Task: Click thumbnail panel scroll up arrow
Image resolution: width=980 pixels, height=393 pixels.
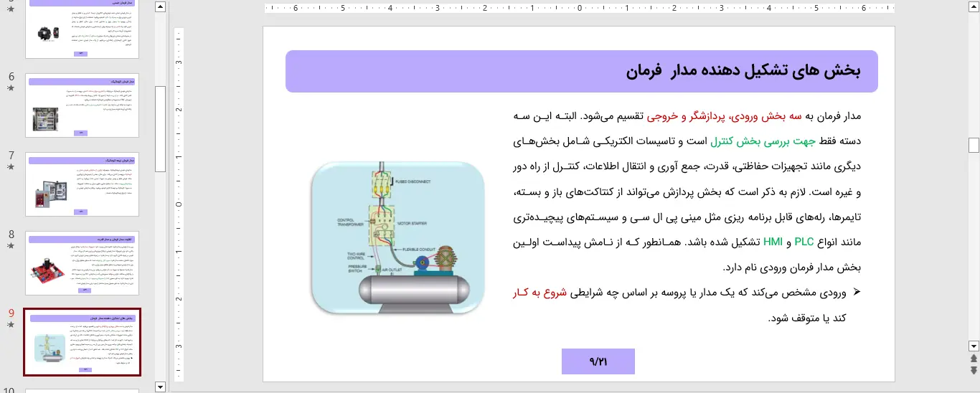Action: click(x=160, y=7)
